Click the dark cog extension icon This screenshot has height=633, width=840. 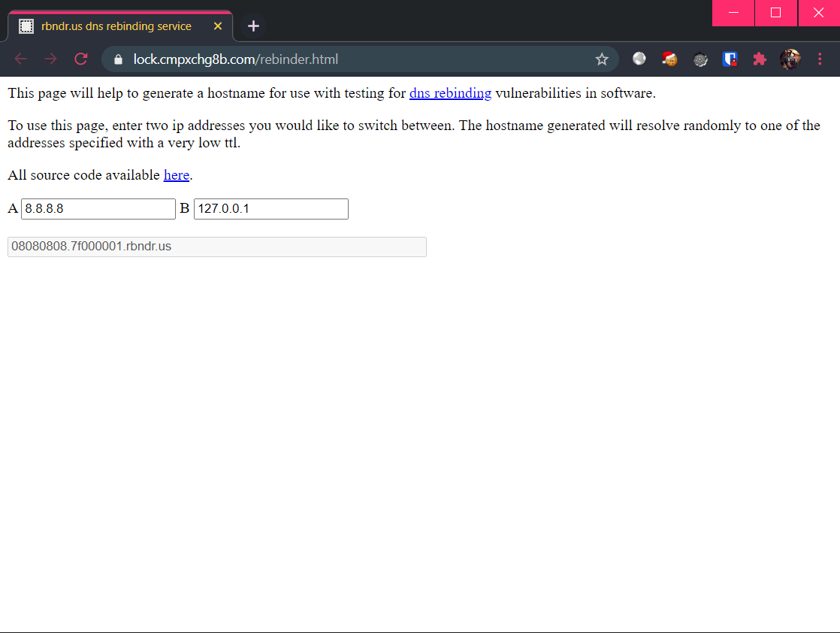pyautogui.click(x=700, y=59)
